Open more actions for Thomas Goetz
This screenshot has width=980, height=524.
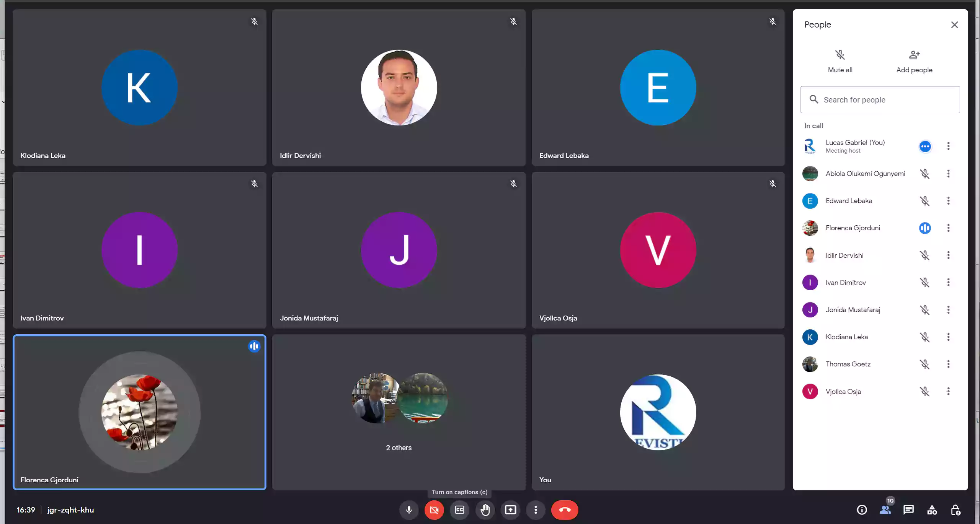click(x=948, y=364)
